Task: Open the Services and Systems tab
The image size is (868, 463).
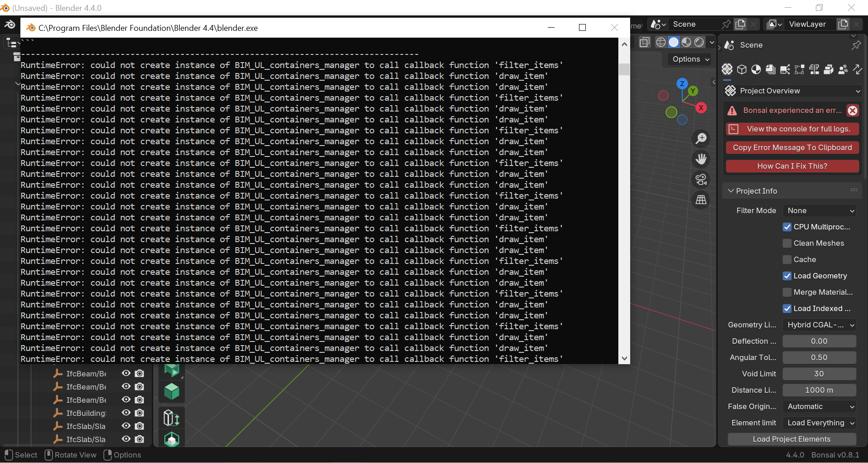Action: coord(785,69)
